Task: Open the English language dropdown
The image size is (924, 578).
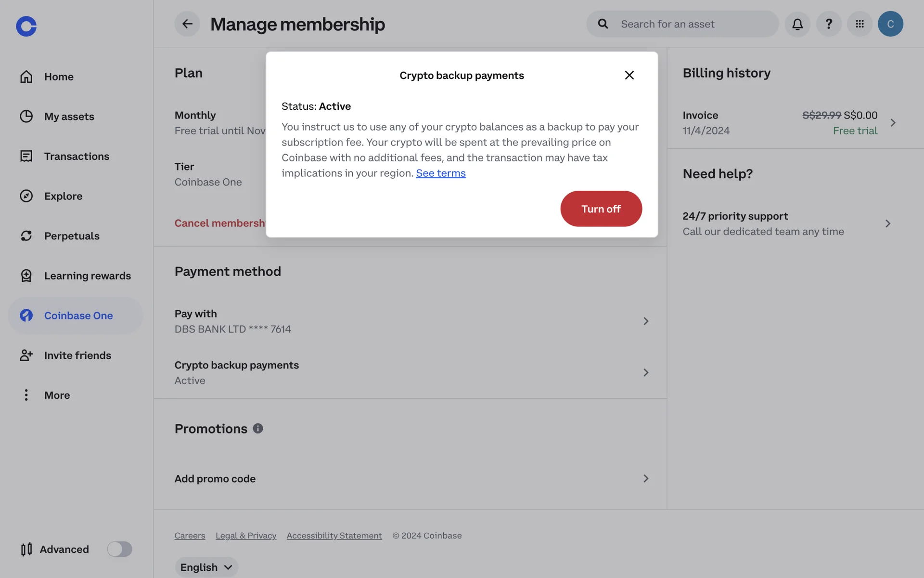Action: point(206,567)
